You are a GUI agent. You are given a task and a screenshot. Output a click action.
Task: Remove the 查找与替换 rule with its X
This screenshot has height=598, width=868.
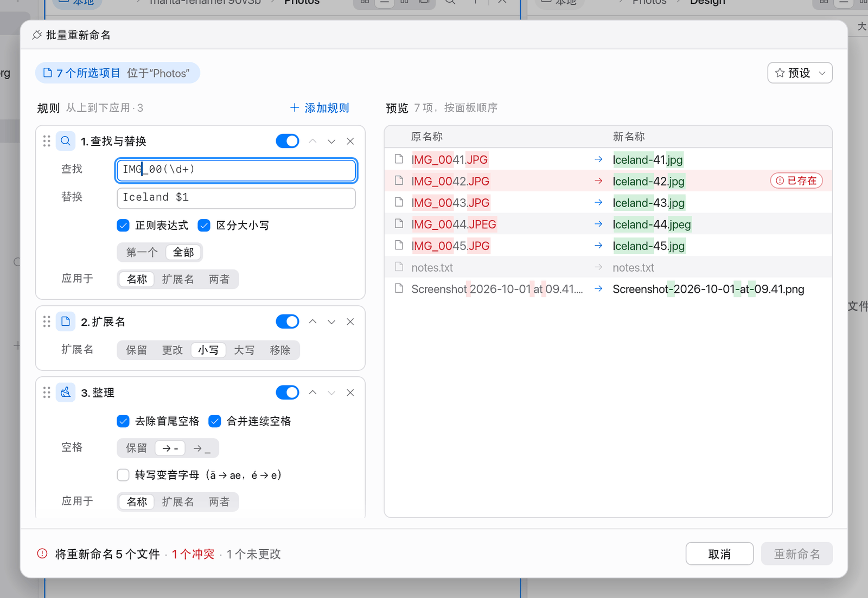pos(350,141)
